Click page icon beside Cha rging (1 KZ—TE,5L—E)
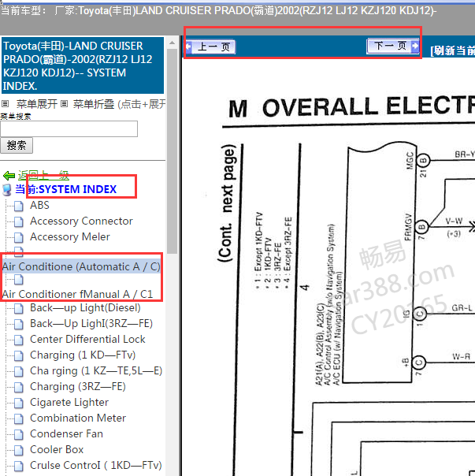Image resolution: width=475 pixels, height=476 pixels. click(19, 371)
